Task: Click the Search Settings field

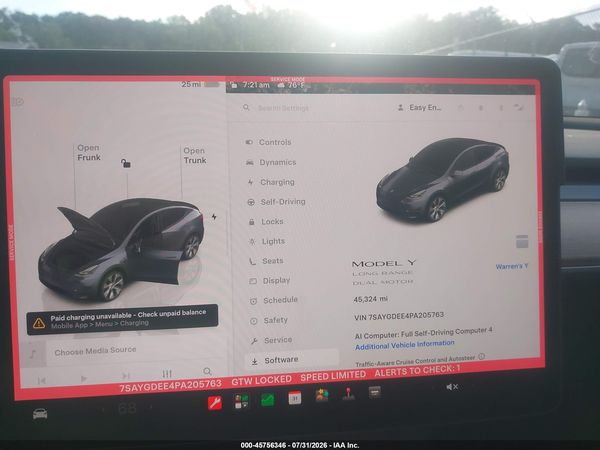Action: pos(283,108)
